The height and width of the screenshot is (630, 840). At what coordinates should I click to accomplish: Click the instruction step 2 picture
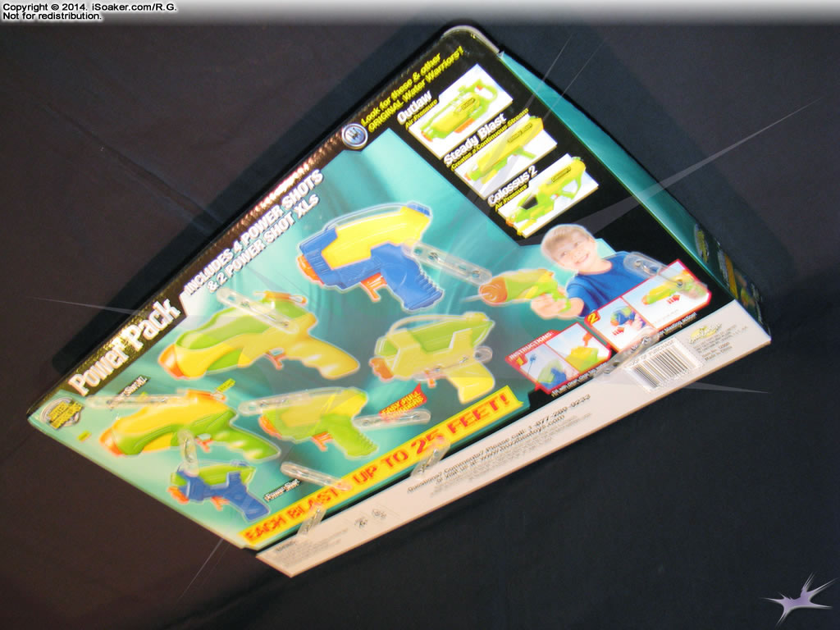click(648, 303)
